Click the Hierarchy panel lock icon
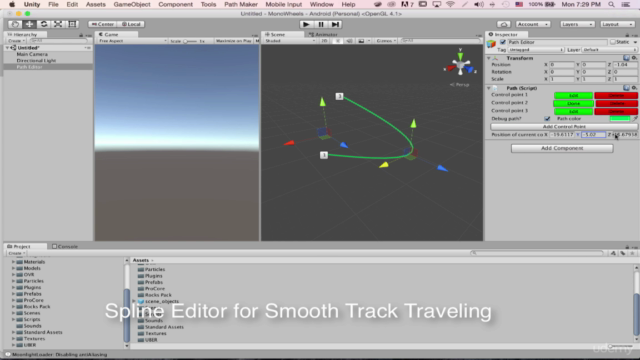Viewport: 640px width, 360px height. pyautogui.click(x=81, y=35)
